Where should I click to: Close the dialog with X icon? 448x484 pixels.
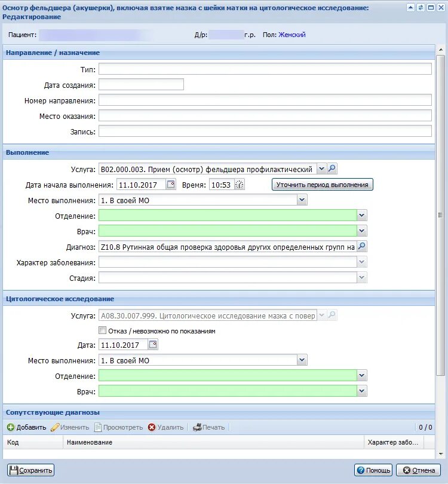[441, 7]
